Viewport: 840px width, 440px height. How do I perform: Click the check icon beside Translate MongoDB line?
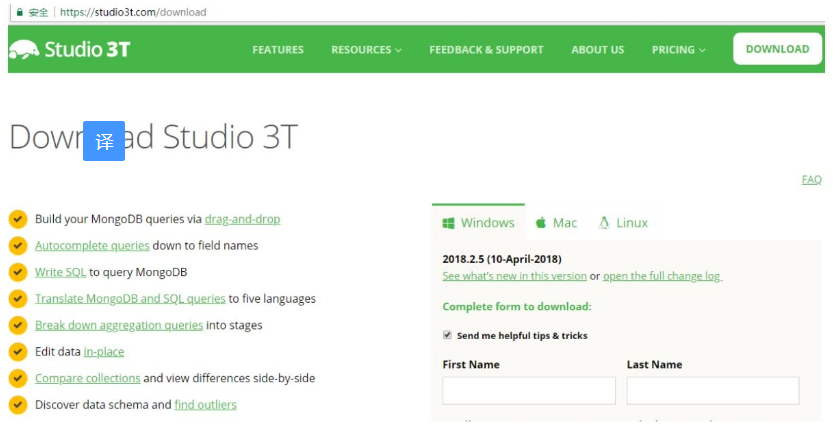coord(18,298)
